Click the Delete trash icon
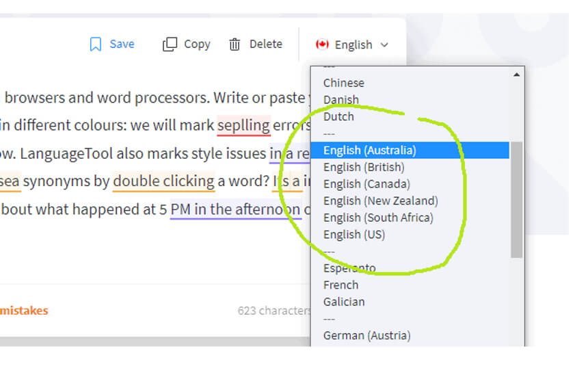 tap(235, 44)
